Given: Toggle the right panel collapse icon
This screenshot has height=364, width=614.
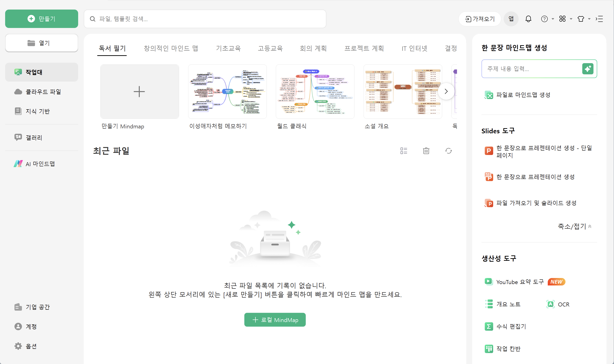Looking at the screenshot, I should coord(599,19).
